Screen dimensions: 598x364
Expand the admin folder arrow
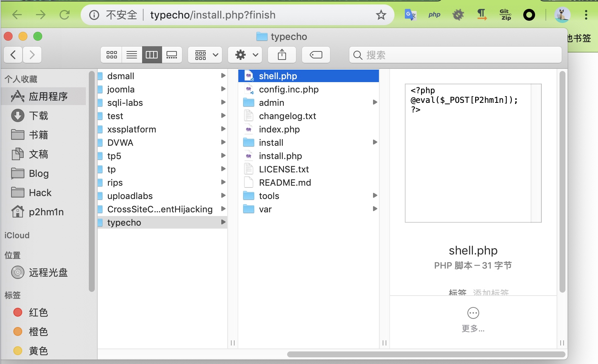(375, 102)
